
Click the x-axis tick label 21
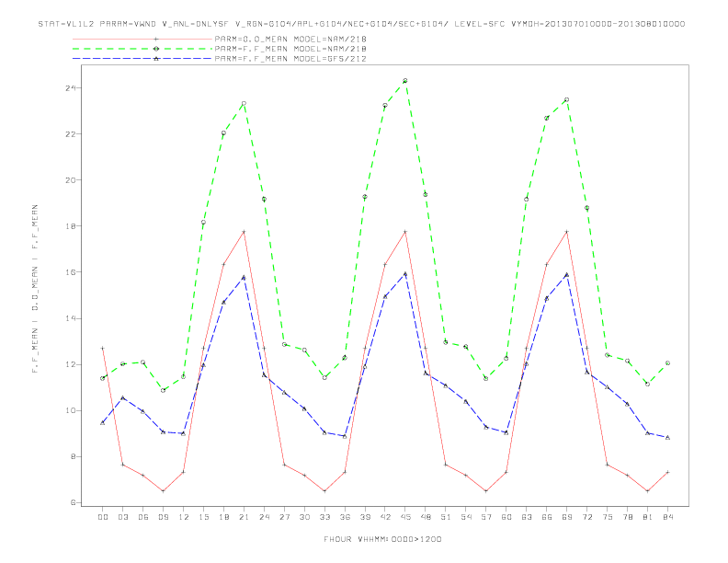point(244,517)
